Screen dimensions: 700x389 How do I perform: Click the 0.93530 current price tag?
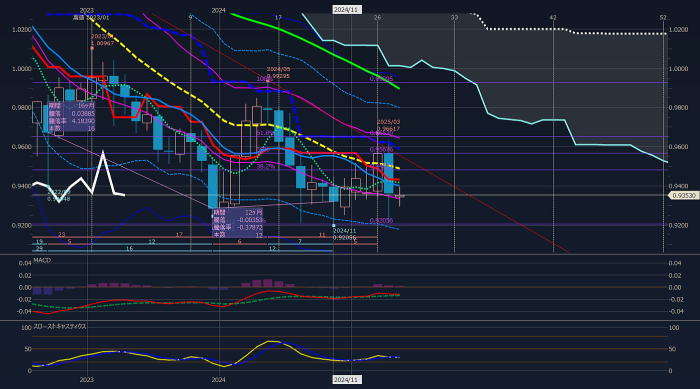(x=683, y=196)
